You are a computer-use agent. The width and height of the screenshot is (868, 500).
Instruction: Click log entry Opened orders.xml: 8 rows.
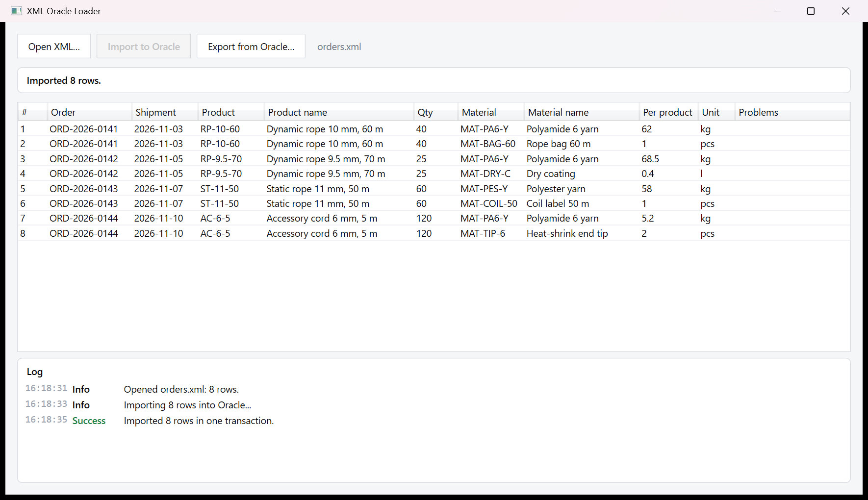[x=181, y=389]
